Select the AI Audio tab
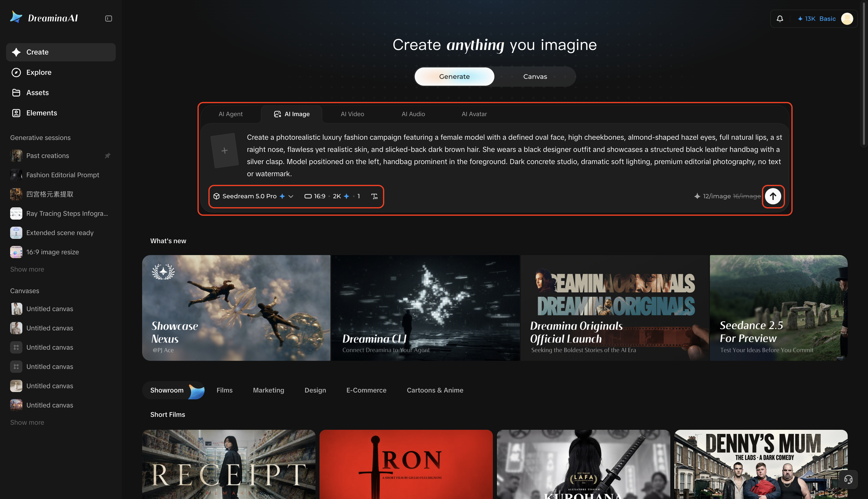The height and width of the screenshot is (499, 868). tap(413, 114)
